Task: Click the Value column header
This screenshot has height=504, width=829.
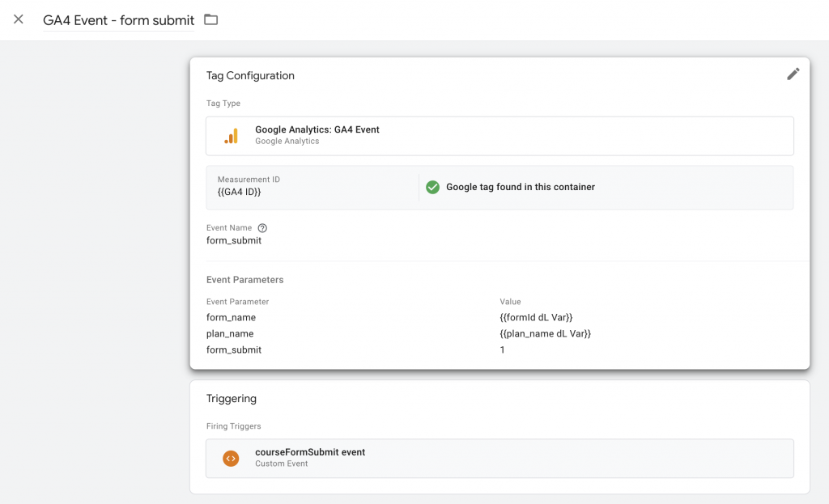Action: [x=510, y=302]
